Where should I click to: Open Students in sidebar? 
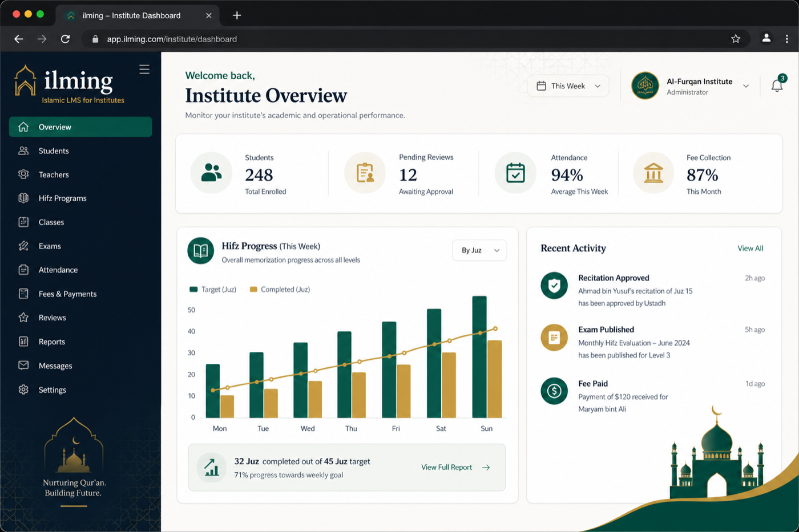80,151
